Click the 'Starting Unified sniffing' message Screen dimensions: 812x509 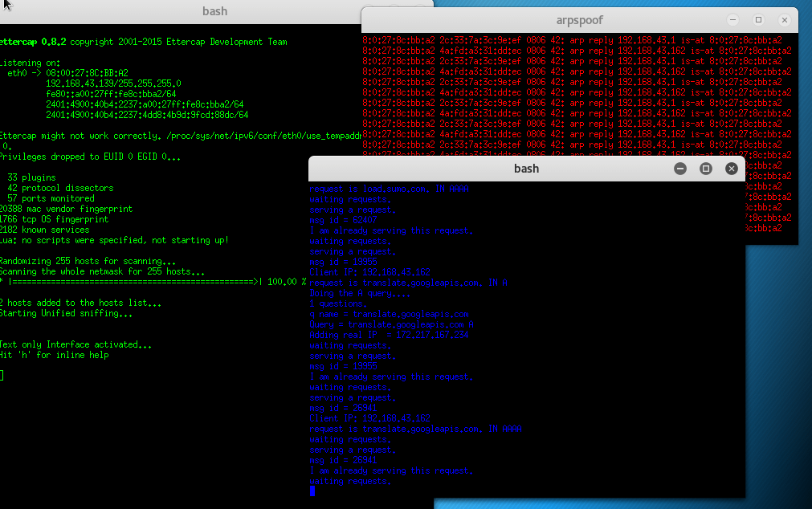click(64, 313)
